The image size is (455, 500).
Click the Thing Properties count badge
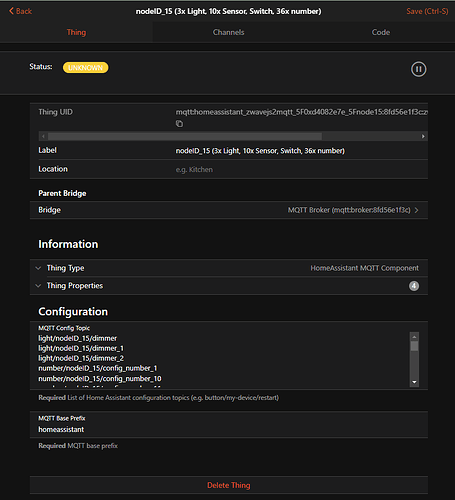[x=414, y=286]
